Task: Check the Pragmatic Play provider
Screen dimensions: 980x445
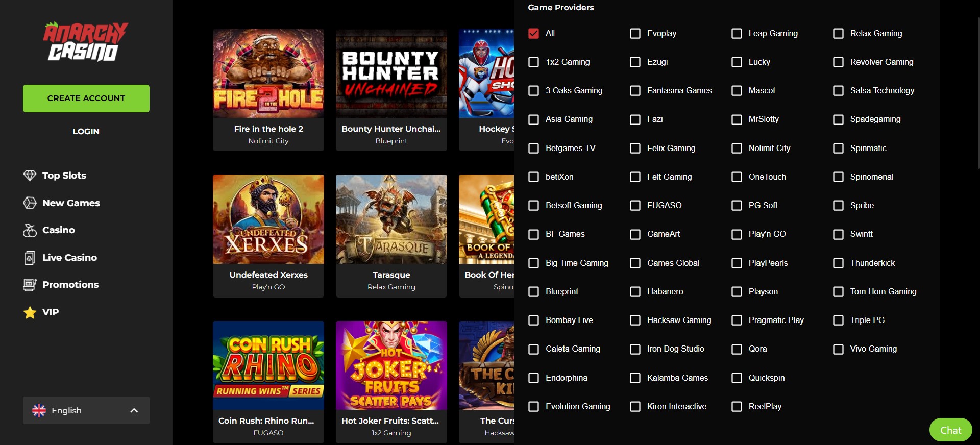Action: pos(737,320)
